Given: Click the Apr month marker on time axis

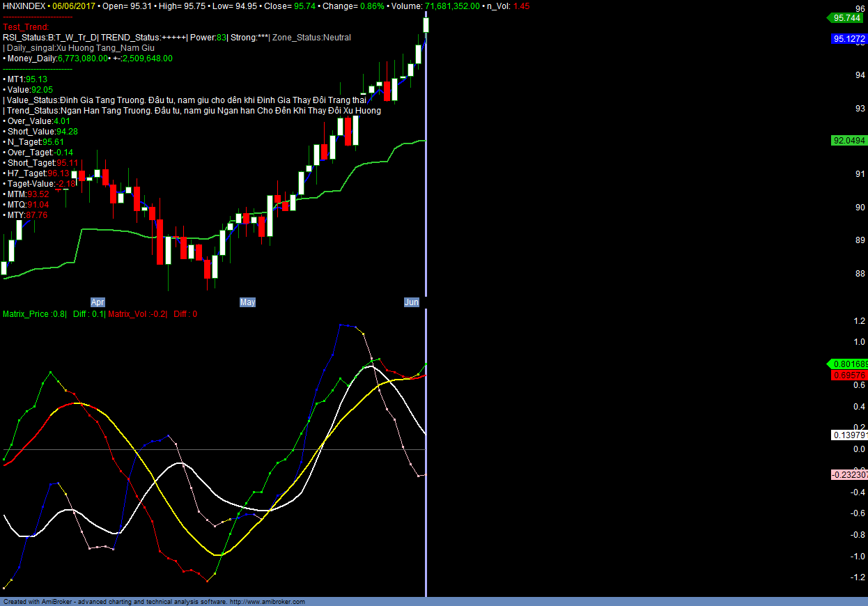Looking at the screenshot, I should [x=98, y=302].
